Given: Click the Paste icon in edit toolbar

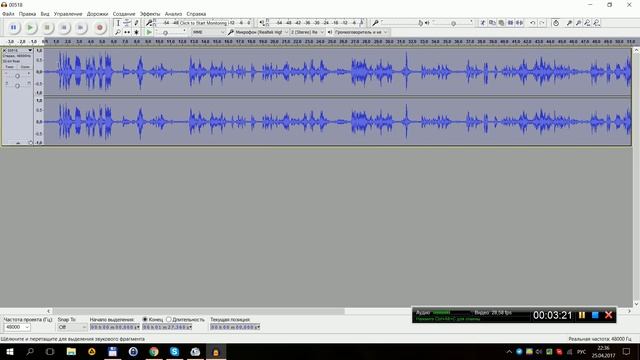Looking at the screenshot, I should point(501,23).
